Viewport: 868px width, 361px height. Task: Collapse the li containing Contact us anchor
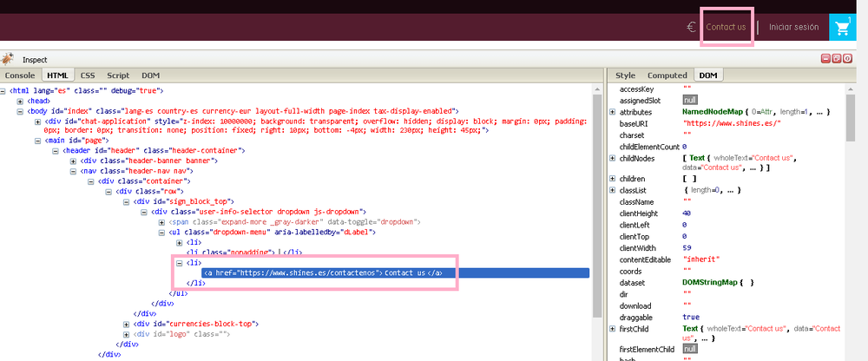click(180, 263)
